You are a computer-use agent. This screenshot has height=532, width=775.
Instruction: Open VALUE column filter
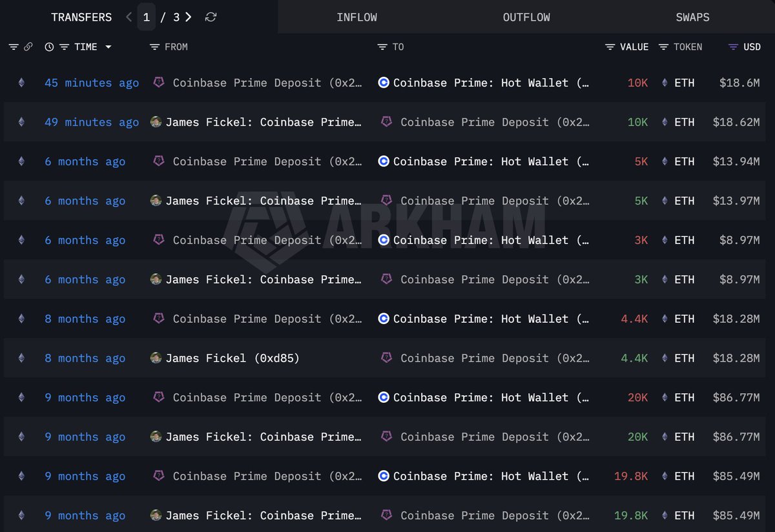tap(610, 46)
